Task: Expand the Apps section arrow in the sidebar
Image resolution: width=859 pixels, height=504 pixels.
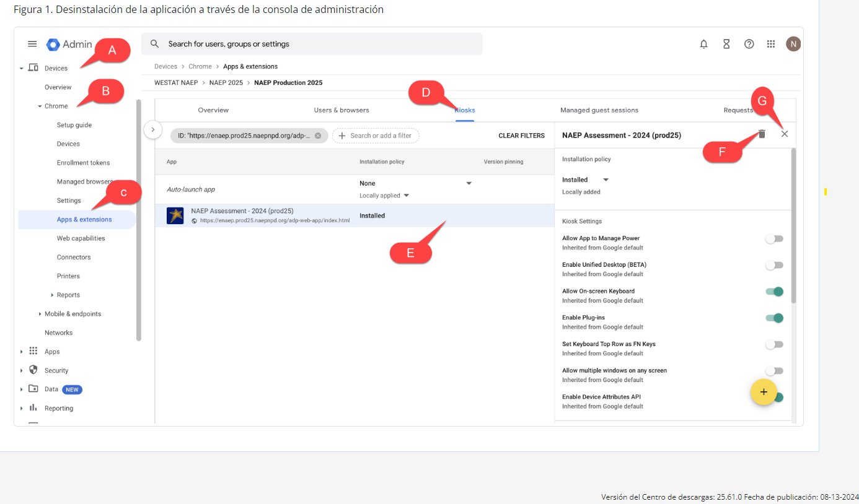Action: pyautogui.click(x=22, y=352)
